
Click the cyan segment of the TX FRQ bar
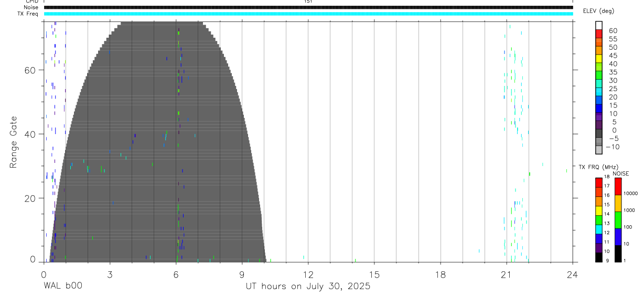coord(599,229)
